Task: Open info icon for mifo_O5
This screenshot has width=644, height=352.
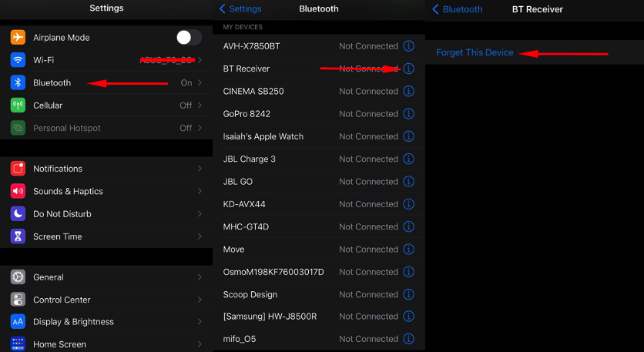Action: 408,339
